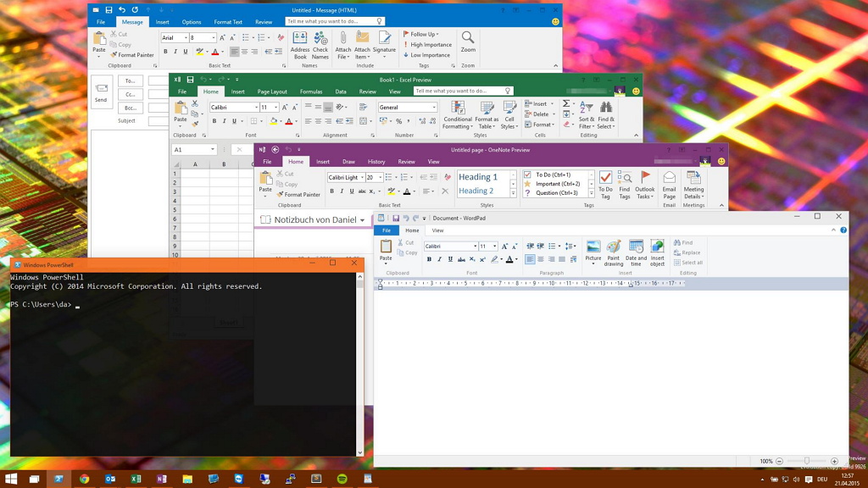868x488 pixels.
Task: Toggle Italic in WordPad font group
Action: coord(440,259)
